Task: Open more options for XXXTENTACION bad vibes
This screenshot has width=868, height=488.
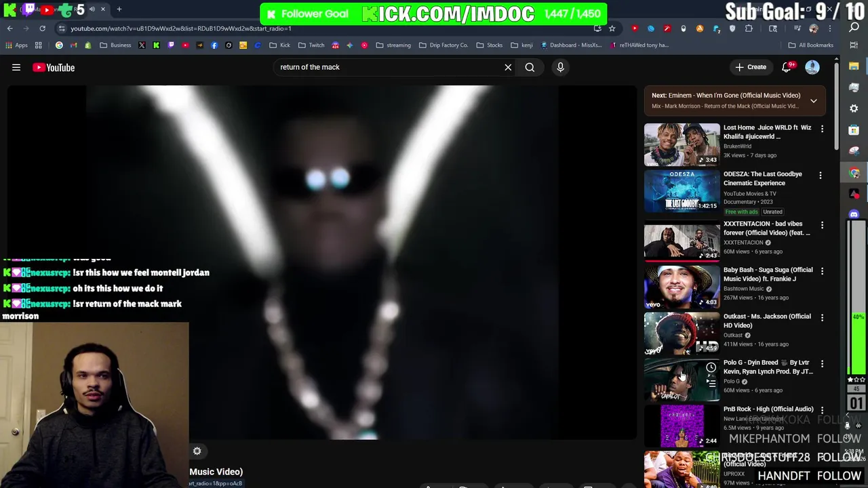Action: point(822,225)
